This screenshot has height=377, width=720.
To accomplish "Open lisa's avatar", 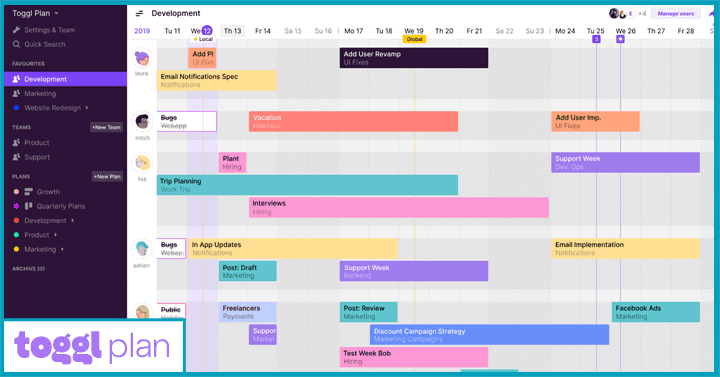I will [142, 163].
